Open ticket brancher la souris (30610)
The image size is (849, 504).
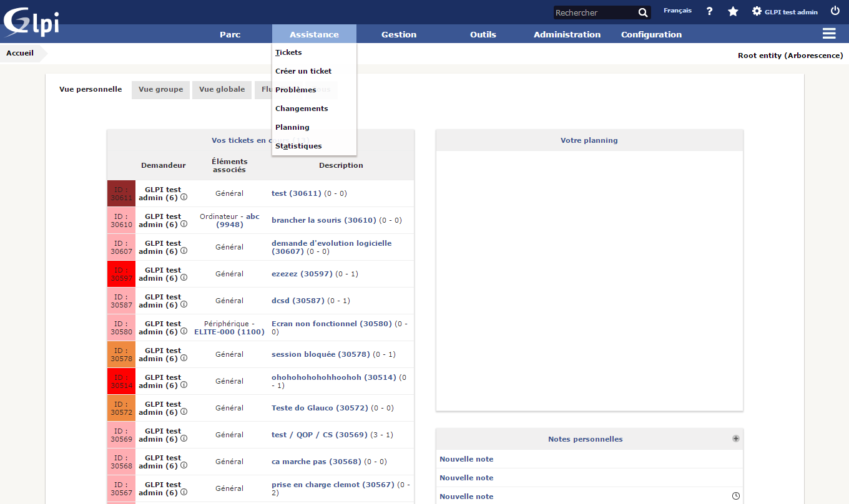click(324, 220)
